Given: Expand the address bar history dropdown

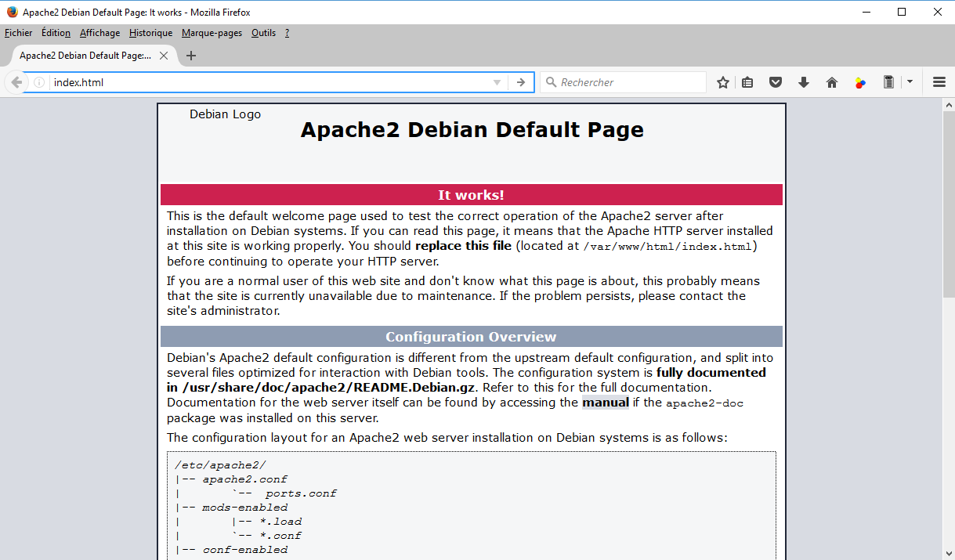Looking at the screenshot, I should tap(497, 82).
